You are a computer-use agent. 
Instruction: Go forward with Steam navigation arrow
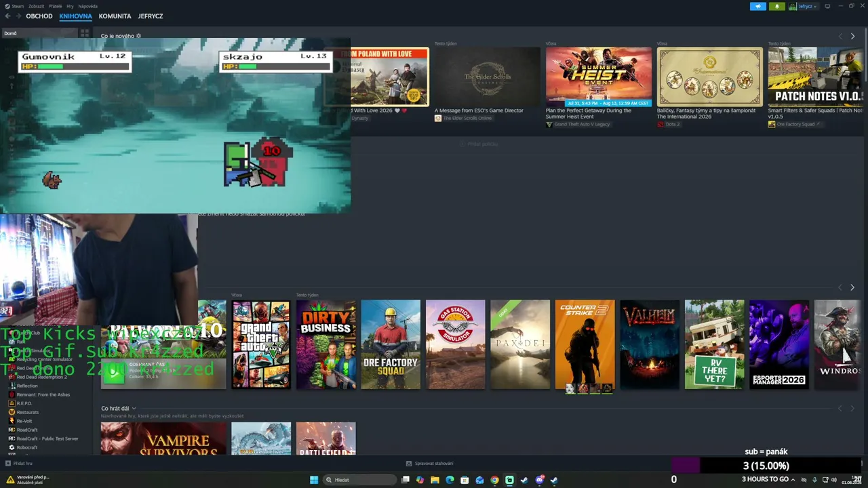click(18, 16)
